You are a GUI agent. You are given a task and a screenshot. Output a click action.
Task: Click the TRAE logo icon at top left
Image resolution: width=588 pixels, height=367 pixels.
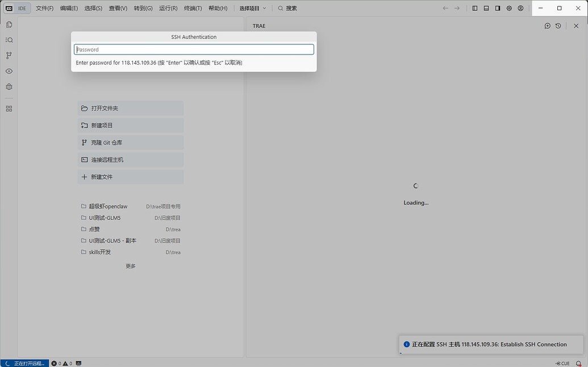(10, 9)
